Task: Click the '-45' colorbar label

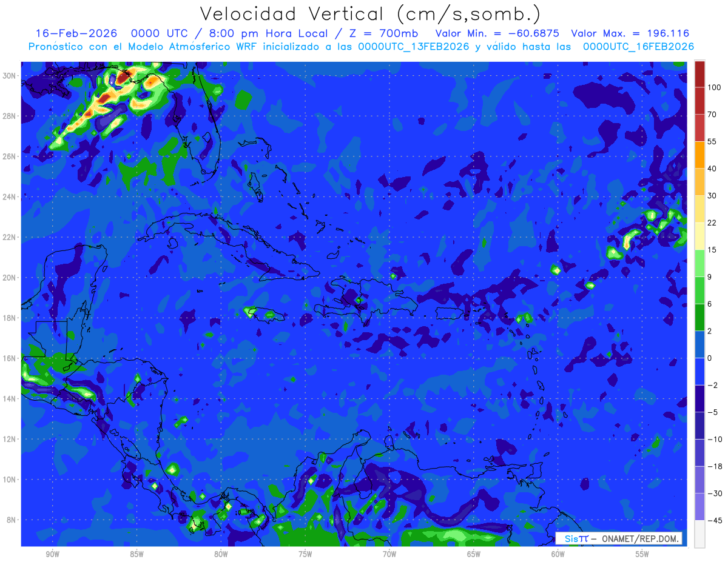Action: 715,521
